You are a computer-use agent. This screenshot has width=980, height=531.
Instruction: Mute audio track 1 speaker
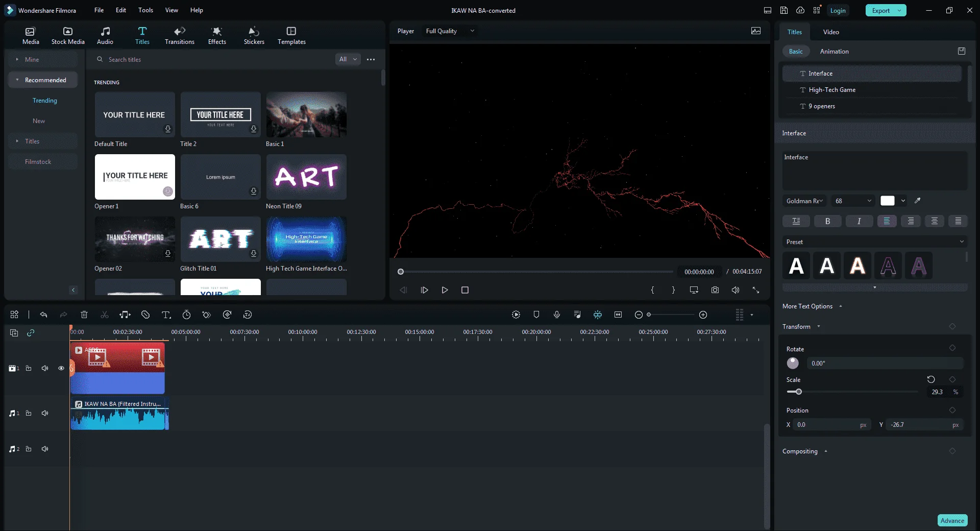tap(45, 413)
